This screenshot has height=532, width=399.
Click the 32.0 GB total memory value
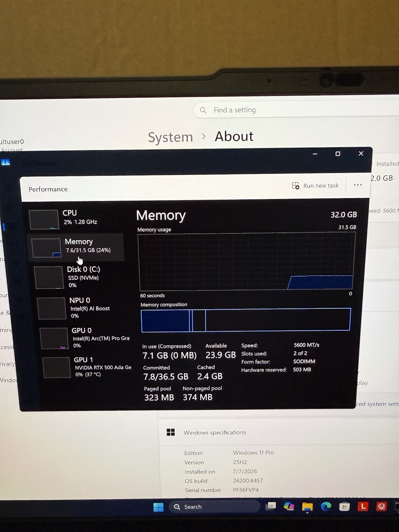[x=343, y=215]
